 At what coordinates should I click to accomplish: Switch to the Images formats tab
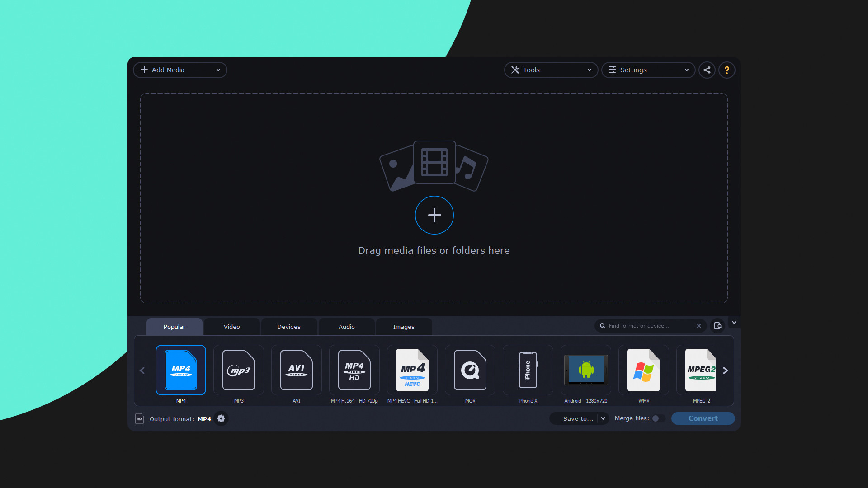click(404, 327)
